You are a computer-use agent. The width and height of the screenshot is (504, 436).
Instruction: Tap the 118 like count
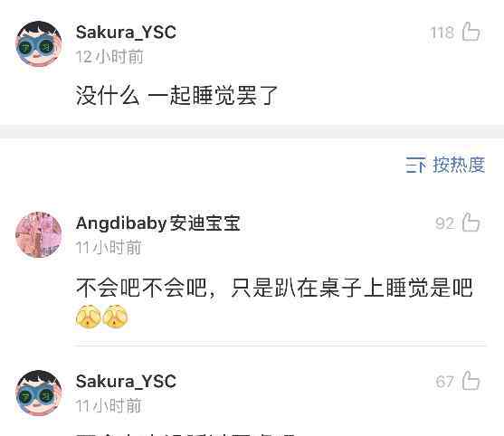442,33
